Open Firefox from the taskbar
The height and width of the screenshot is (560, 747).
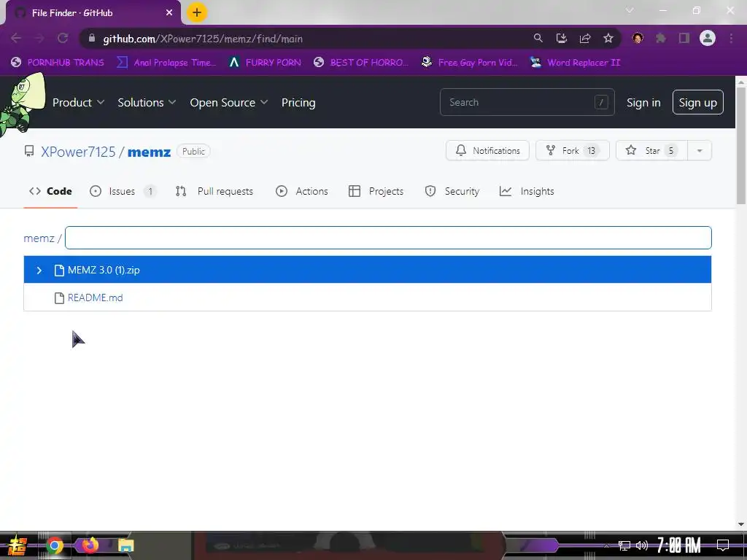(90, 545)
